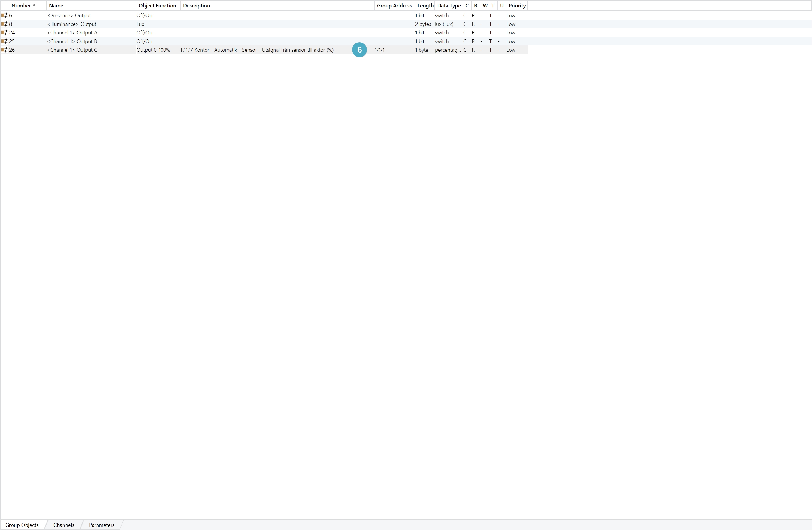Open the Parameters tab
Screen dimensions: 812x530
[102, 525]
